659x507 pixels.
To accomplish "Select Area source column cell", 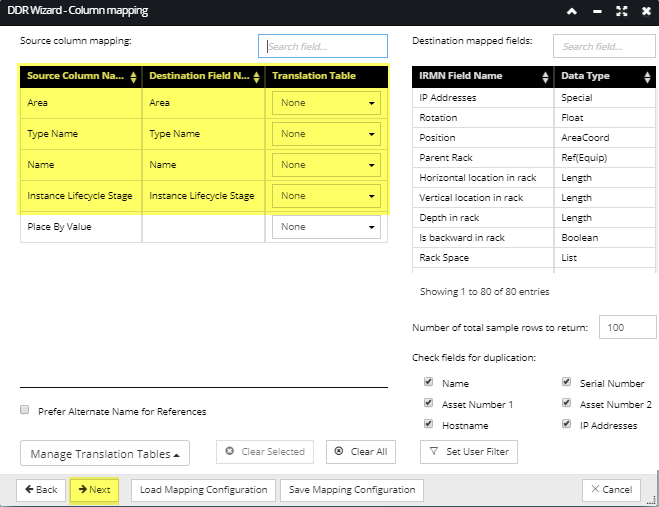I will [x=81, y=103].
